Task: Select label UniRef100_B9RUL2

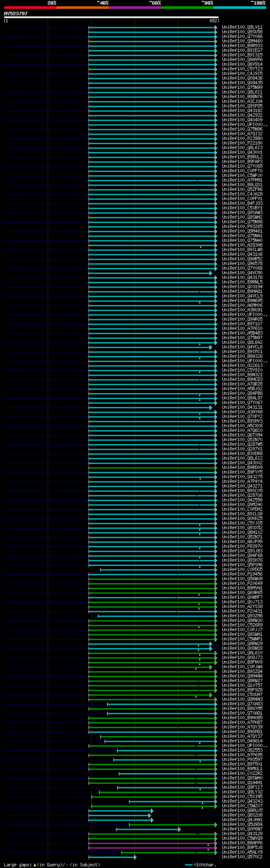Action: [x=242, y=157]
